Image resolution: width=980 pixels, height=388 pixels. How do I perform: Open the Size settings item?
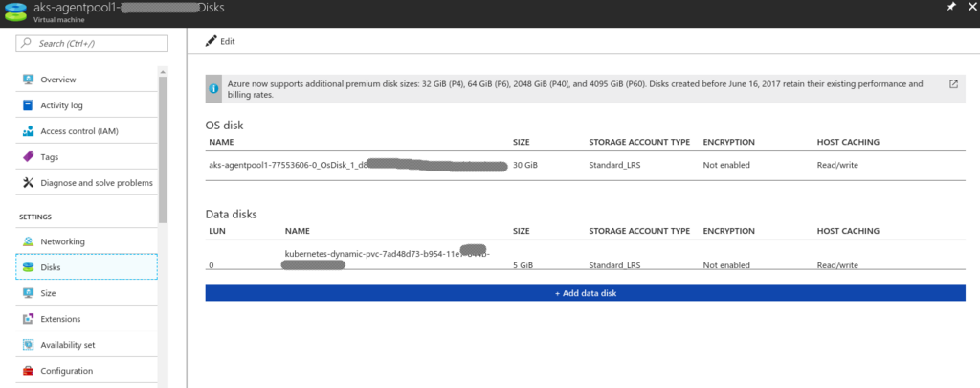pyautogui.click(x=86, y=293)
